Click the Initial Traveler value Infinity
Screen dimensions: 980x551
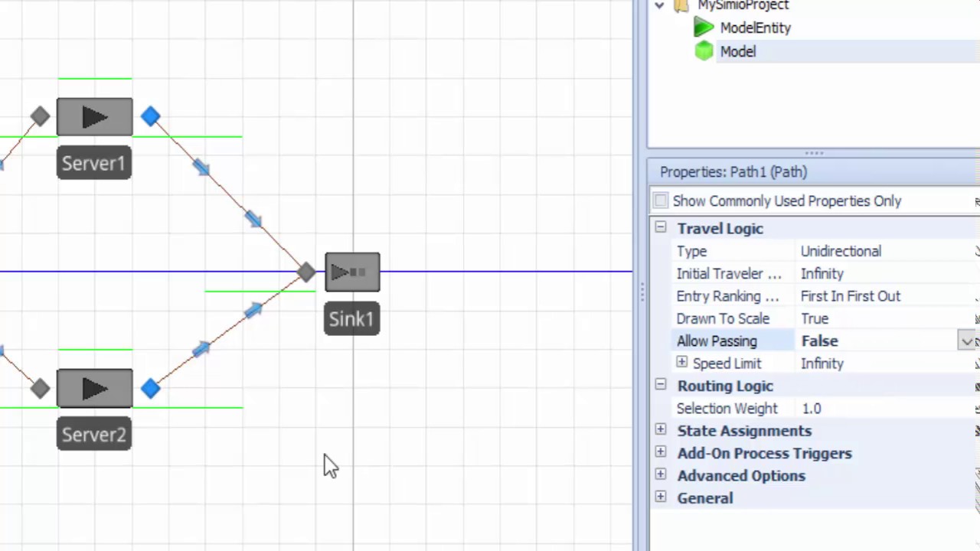[822, 273]
